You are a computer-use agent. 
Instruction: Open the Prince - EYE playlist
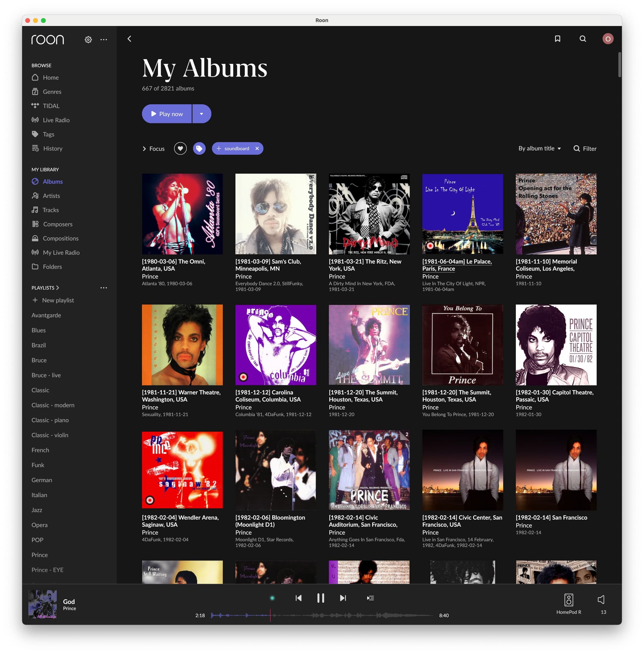pos(47,570)
